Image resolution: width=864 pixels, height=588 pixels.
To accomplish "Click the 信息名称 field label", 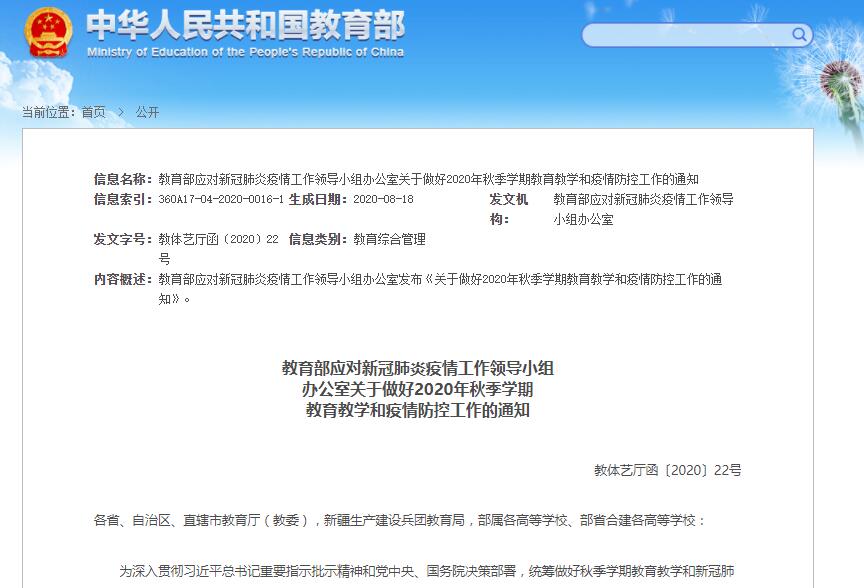I will [x=123, y=179].
